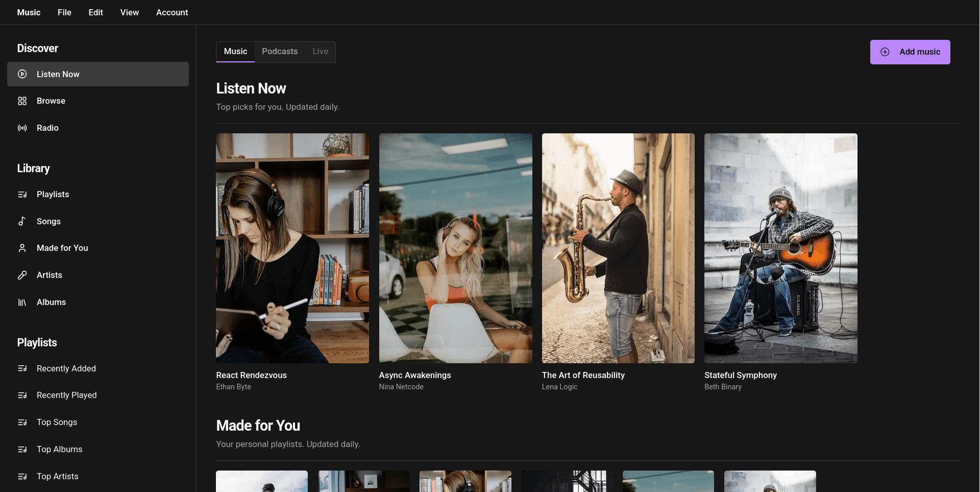Image resolution: width=980 pixels, height=492 pixels.
Task: Click the Songs music note icon
Action: [x=22, y=221]
